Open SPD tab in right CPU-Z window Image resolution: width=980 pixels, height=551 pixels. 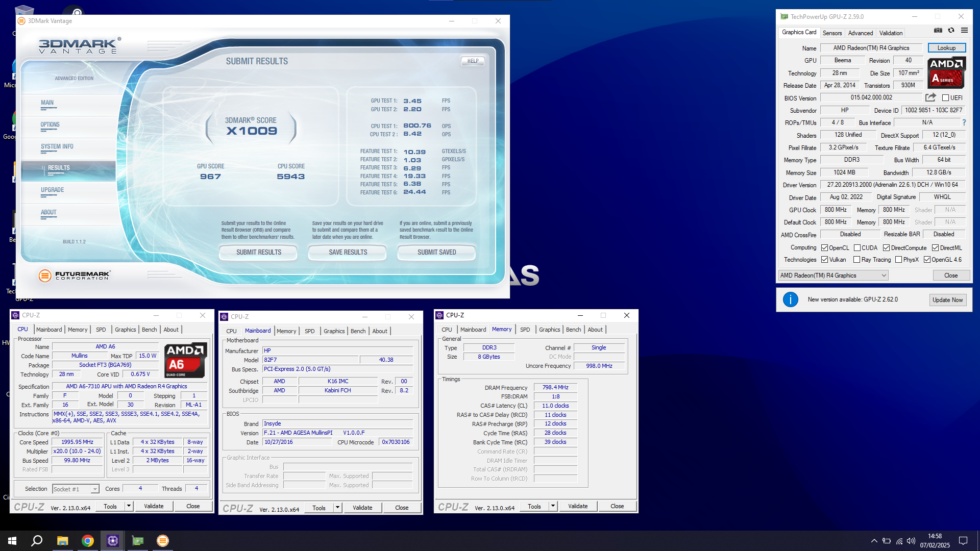coord(525,330)
